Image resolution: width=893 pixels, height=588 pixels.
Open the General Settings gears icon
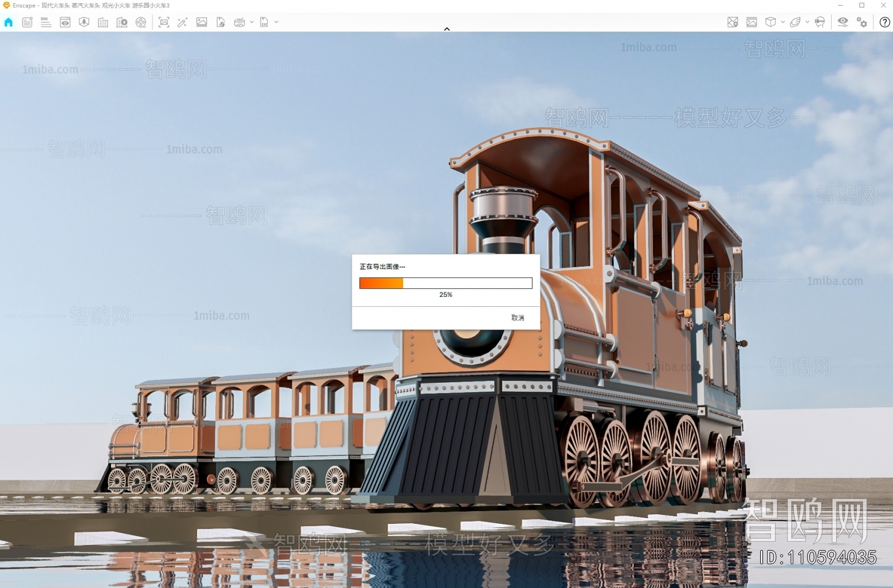tap(862, 22)
